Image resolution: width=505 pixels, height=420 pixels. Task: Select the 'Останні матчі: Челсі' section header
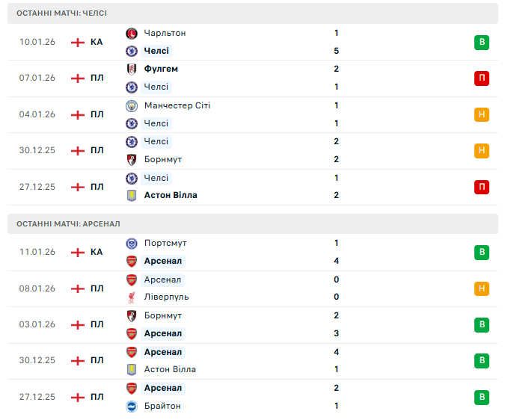pyautogui.click(x=61, y=13)
